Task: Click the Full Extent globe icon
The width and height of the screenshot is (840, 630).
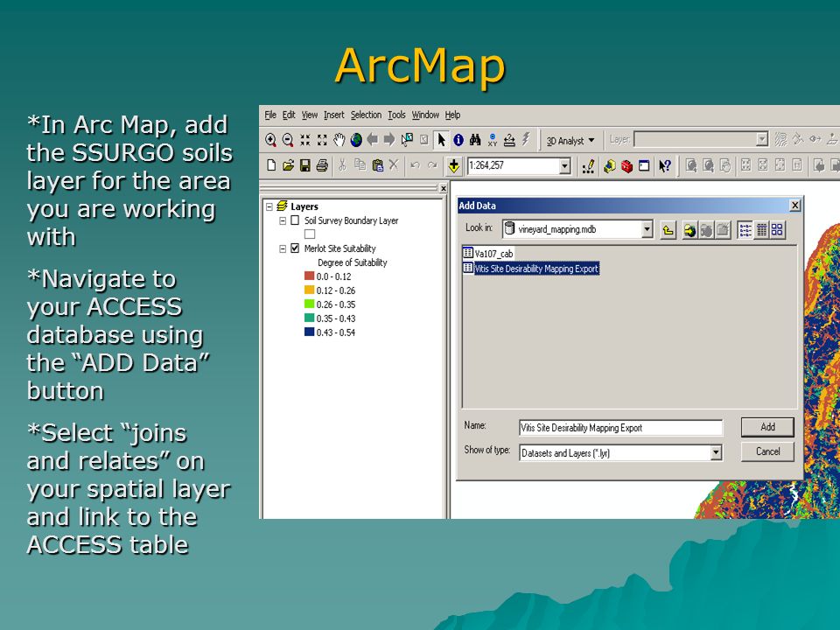Action: (356, 140)
